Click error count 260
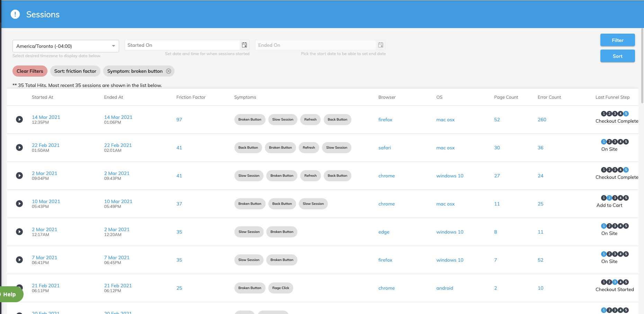Viewport: 644px width, 314px height. click(542, 120)
